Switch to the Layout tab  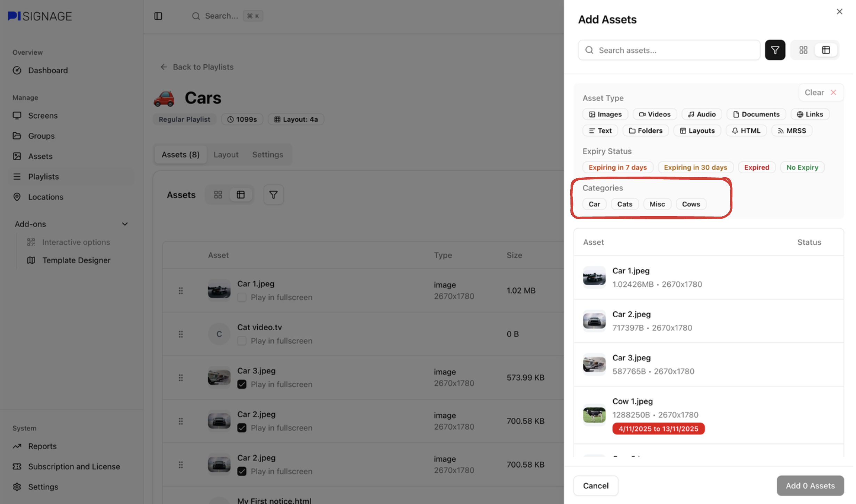click(226, 155)
